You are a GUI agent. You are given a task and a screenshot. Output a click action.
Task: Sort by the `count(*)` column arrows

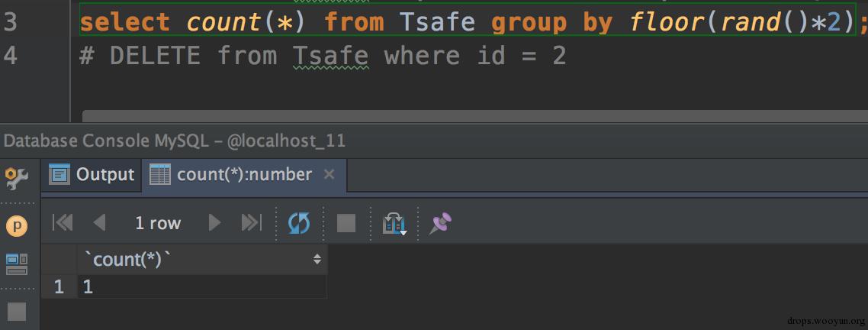[317, 259]
